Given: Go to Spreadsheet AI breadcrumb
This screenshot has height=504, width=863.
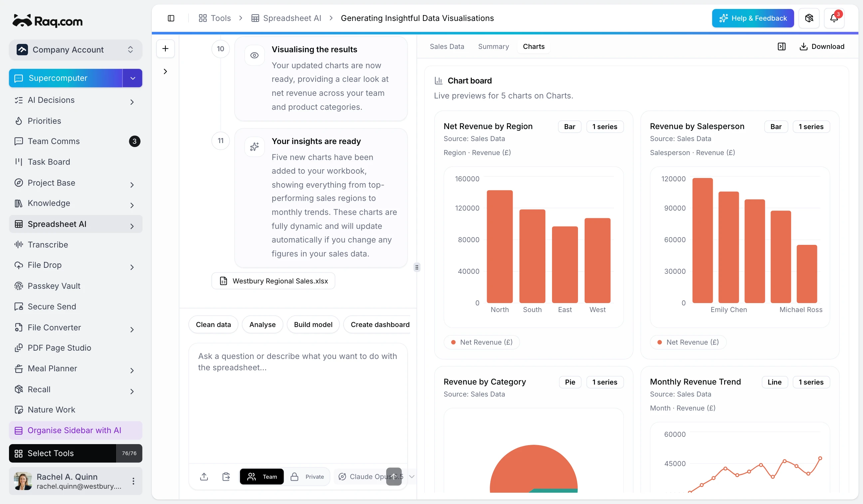Looking at the screenshot, I should pyautogui.click(x=286, y=18).
